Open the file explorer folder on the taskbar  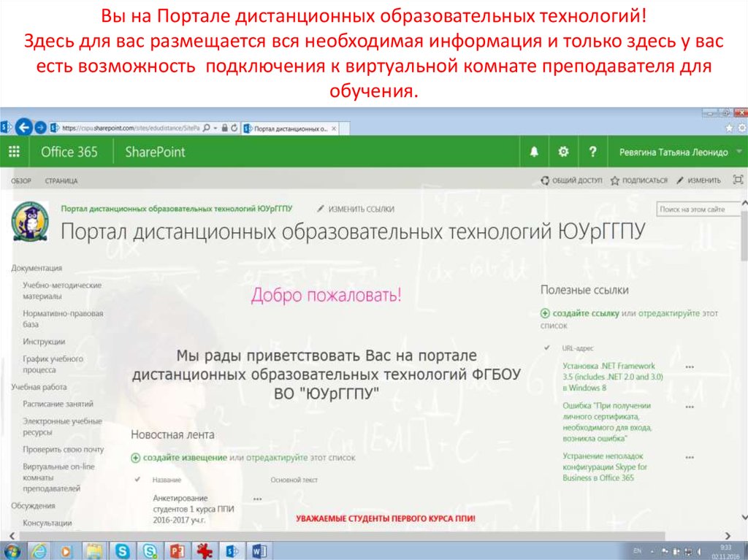pyautogui.click(x=94, y=551)
